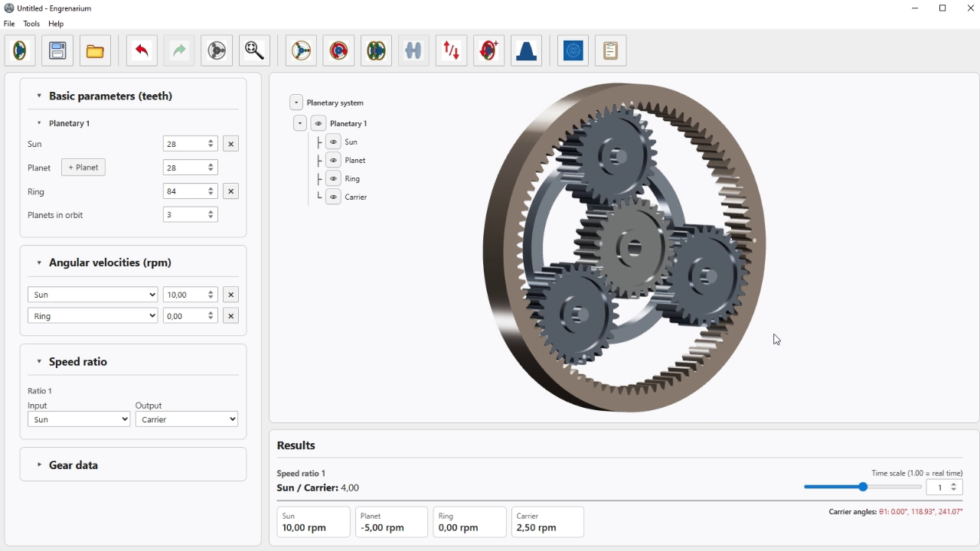Click the grayed-out blue coupling icon
Viewport: 980px width, 551px height.
(x=413, y=51)
